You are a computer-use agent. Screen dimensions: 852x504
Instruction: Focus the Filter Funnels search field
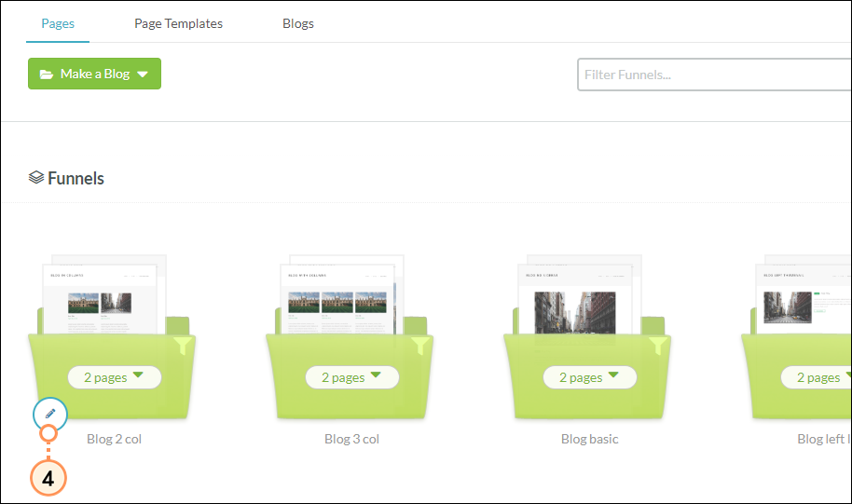tap(714, 75)
